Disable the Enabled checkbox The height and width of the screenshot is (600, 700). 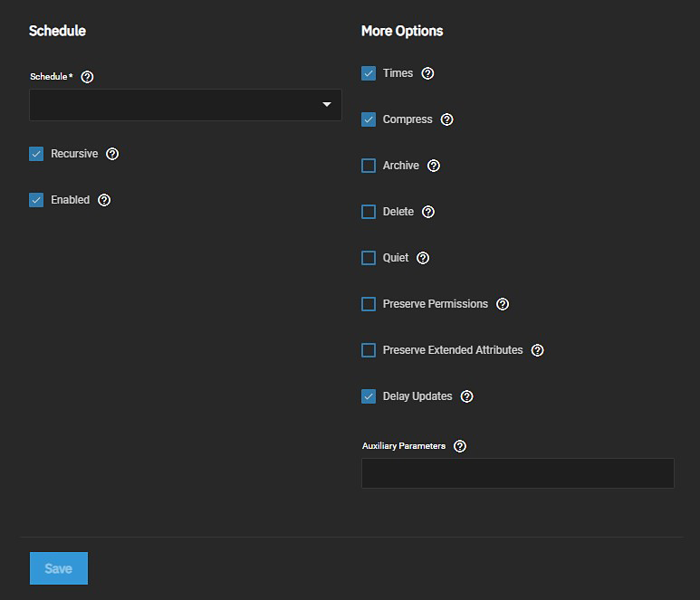[36, 200]
